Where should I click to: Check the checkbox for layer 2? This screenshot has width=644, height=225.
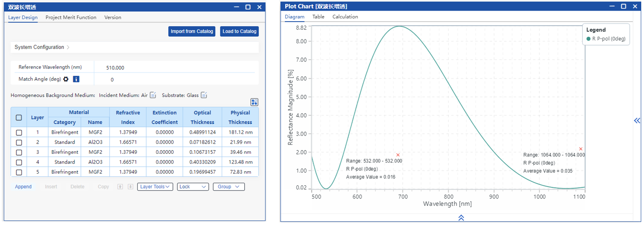click(19, 142)
